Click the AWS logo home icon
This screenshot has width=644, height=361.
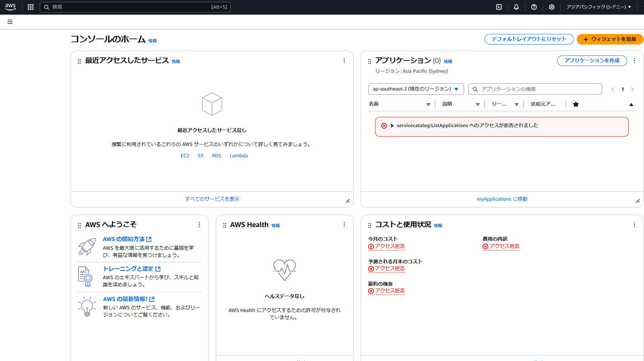(x=11, y=7)
